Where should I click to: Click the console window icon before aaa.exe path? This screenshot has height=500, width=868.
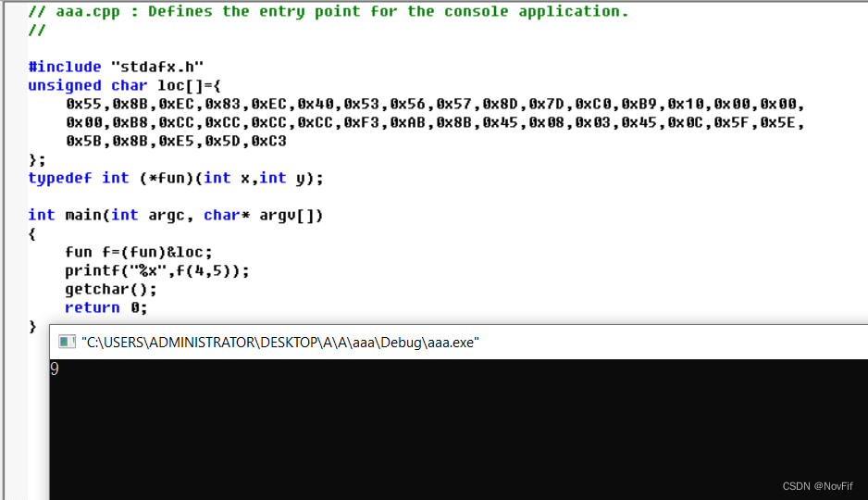coord(67,342)
